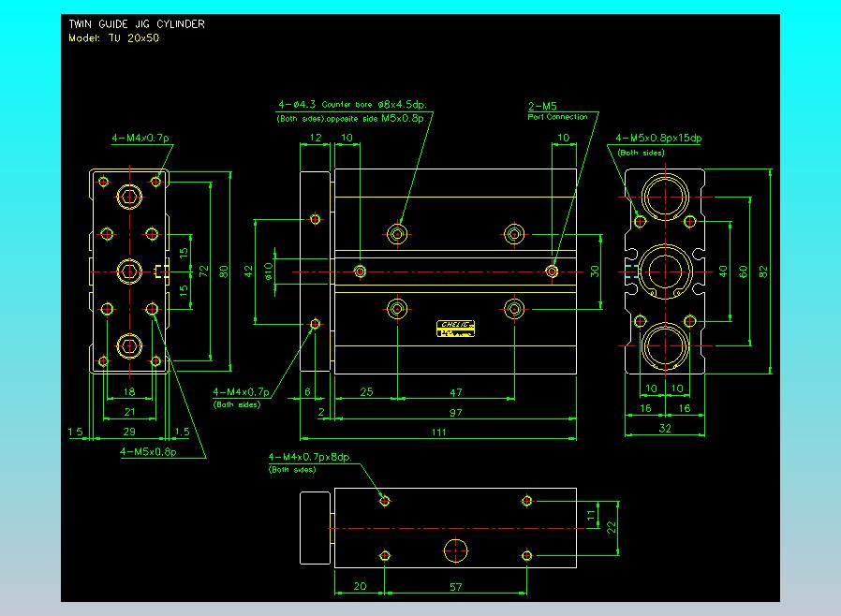Select the '4-M4x0.7px8dp.' callout text
Image resolution: width=841 pixels, height=616 pixels.
(x=309, y=457)
